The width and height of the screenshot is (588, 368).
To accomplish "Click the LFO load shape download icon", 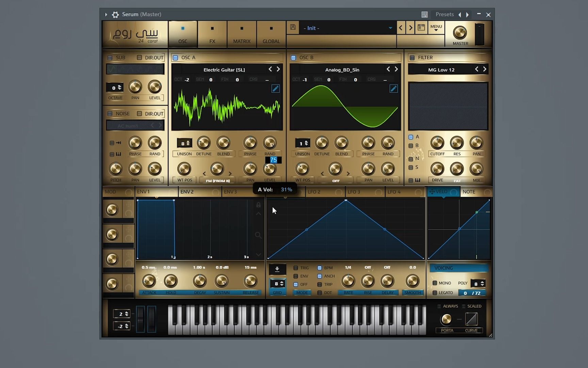I will coord(277,269).
